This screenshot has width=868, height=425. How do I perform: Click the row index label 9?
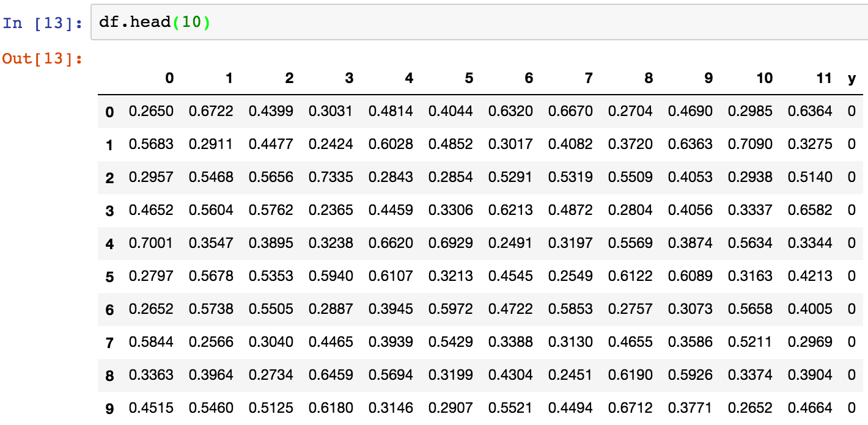pos(109,409)
